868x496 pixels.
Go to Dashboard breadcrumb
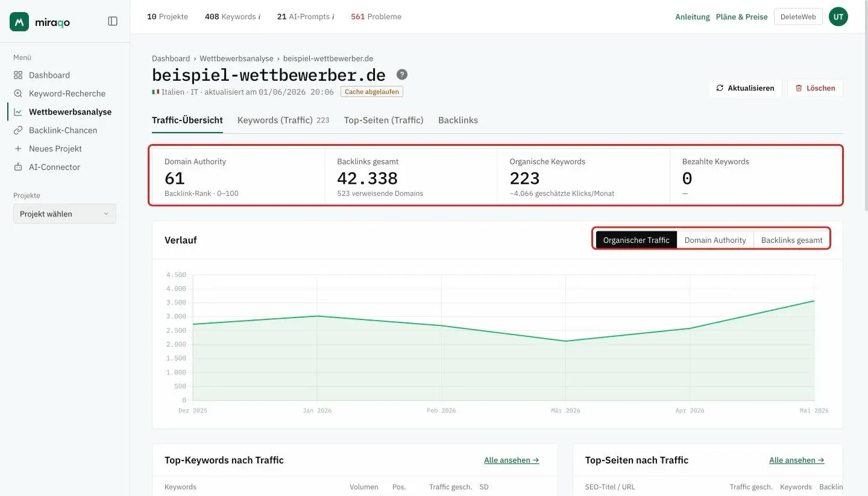click(x=171, y=58)
